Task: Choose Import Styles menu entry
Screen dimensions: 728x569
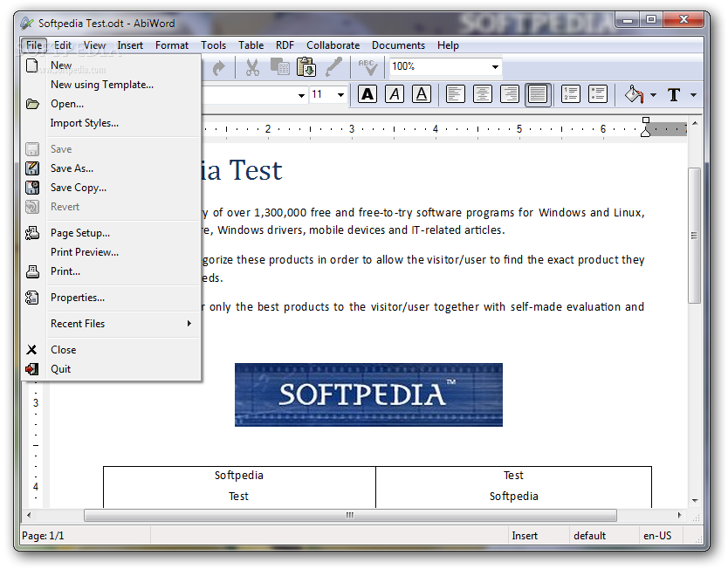Action: click(x=112, y=123)
